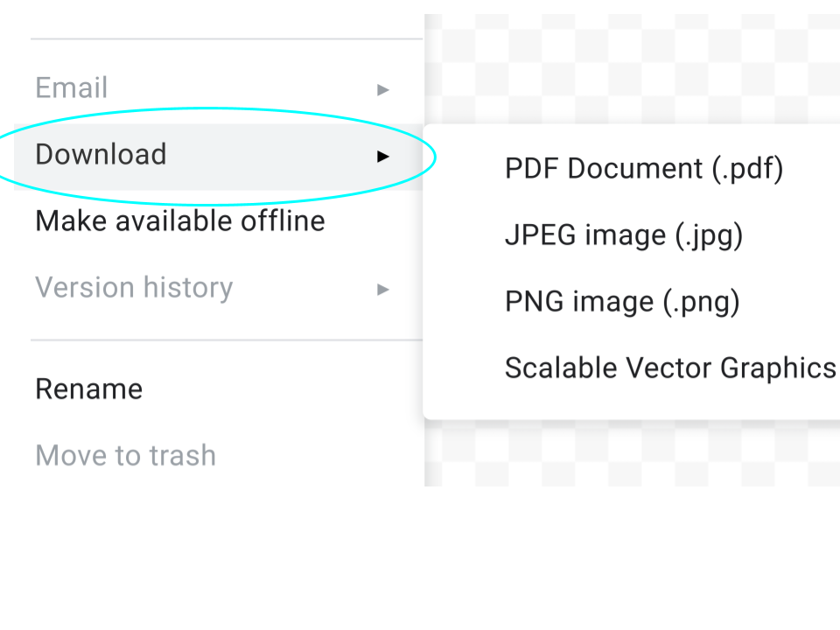Click the black area beneath the menu
The width and height of the screenshot is (840, 630).
(x=420, y=560)
